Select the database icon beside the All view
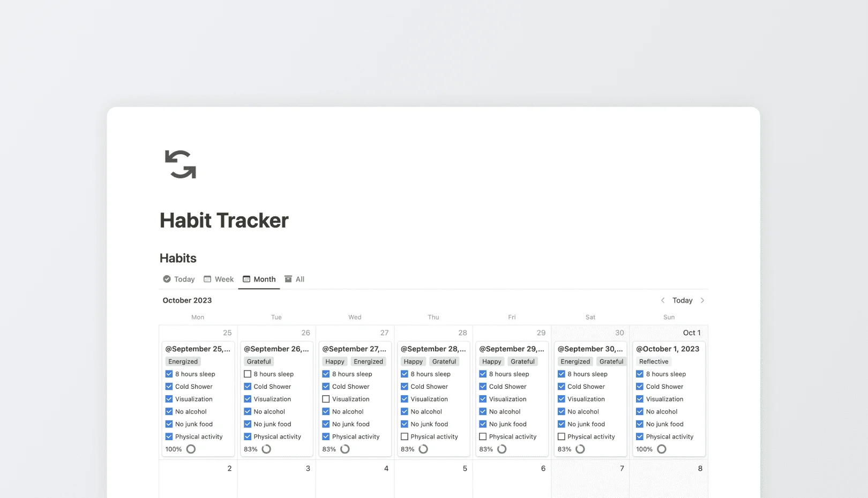 click(x=288, y=279)
